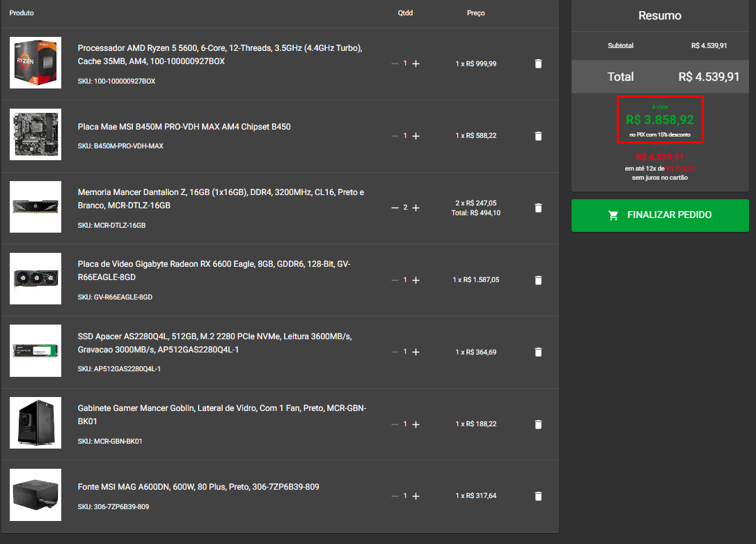Image resolution: width=756 pixels, height=544 pixels.
Task: Click the memory unit price 2 x R$ 247,05
Action: click(x=476, y=203)
